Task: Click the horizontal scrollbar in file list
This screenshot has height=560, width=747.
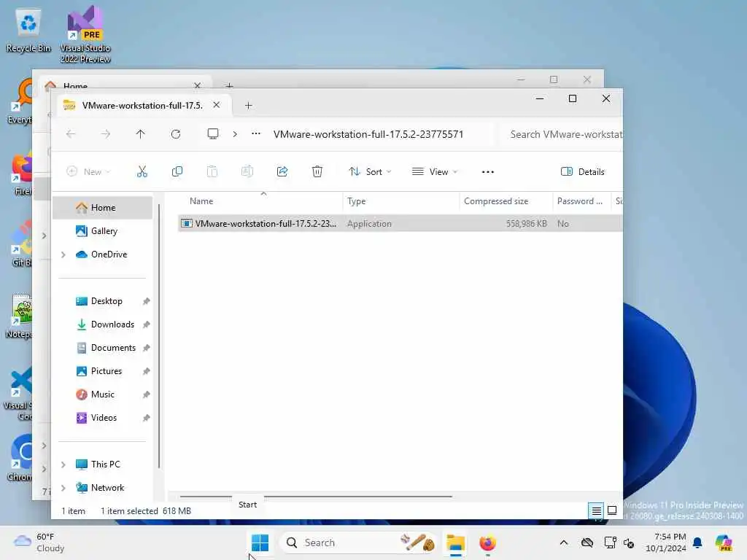Action: tap(316, 496)
